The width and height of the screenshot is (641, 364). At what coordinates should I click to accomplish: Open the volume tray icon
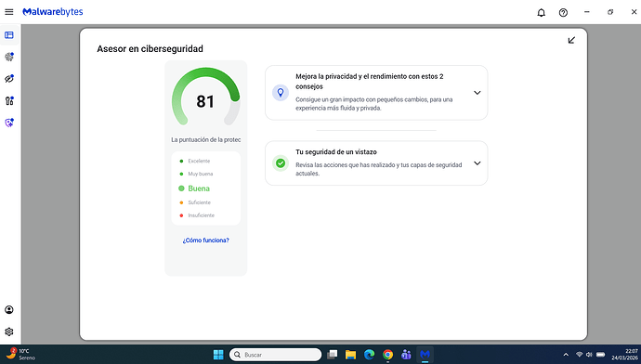[589, 355]
